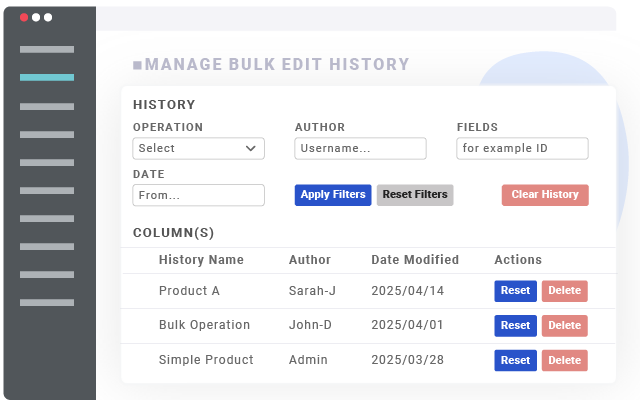640x400 pixels.
Task: Delete the Simple Product history entry
Action: click(564, 360)
